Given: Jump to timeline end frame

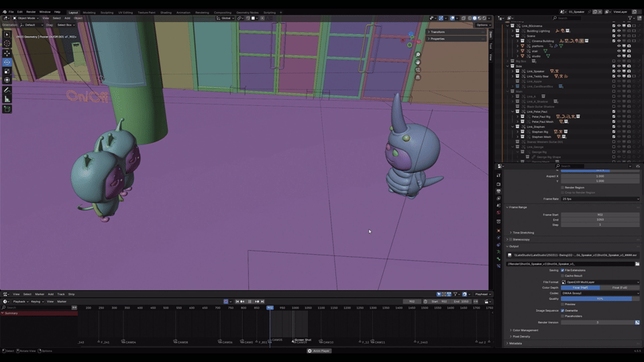Looking at the screenshot, I should [x=262, y=302].
